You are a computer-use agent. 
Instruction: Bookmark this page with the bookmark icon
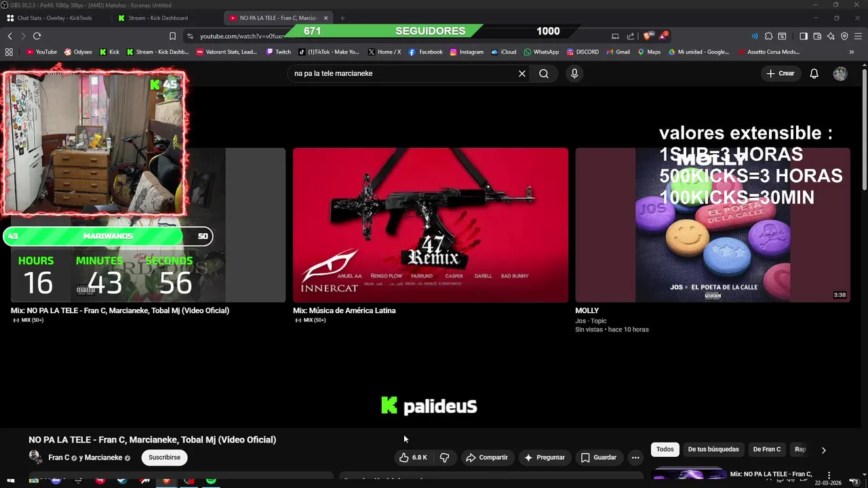[x=172, y=36]
